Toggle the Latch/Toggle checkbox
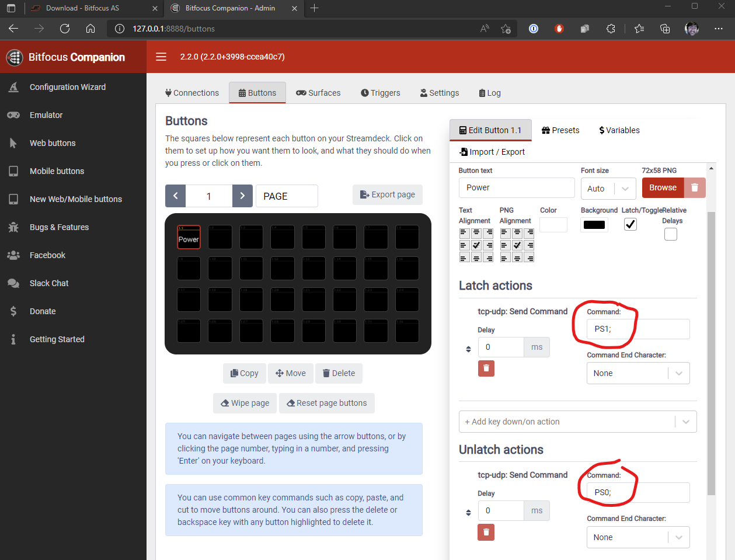Screen dimensions: 735x560 631,224
